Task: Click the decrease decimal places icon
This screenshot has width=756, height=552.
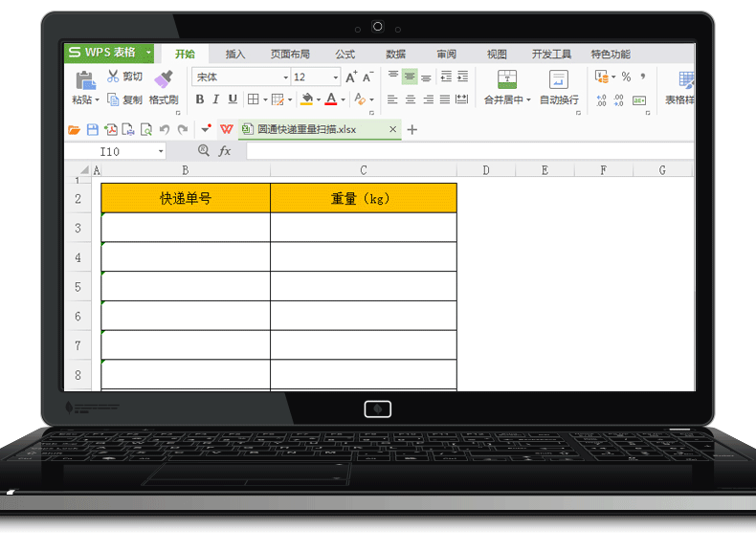Action: pyautogui.click(x=619, y=99)
